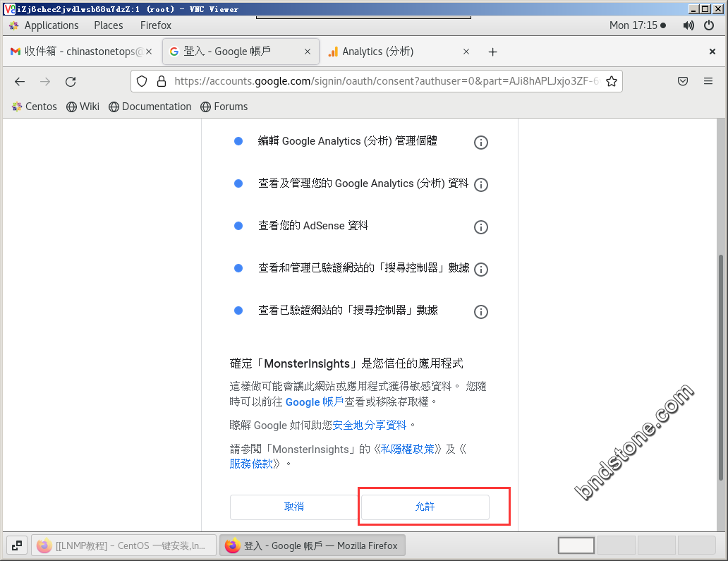Open the power menu icon
Image resolution: width=728 pixels, height=561 pixels.
click(709, 25)
